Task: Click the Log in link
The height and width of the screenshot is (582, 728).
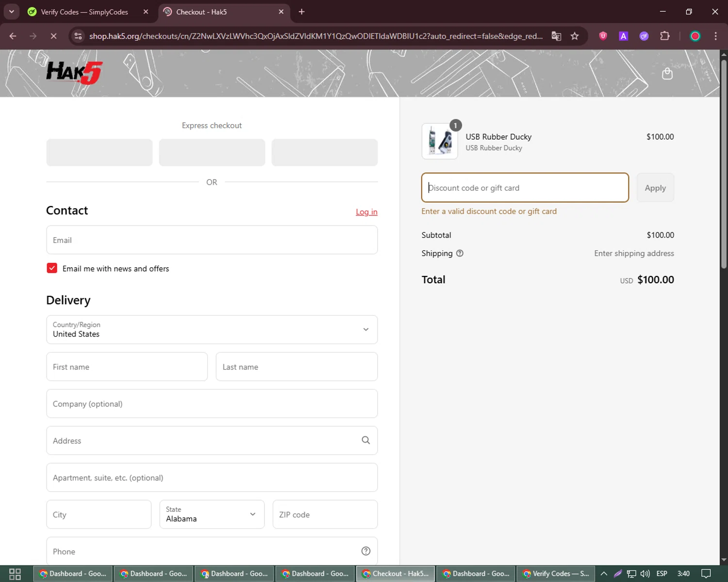Action: (x=366, y=212)
